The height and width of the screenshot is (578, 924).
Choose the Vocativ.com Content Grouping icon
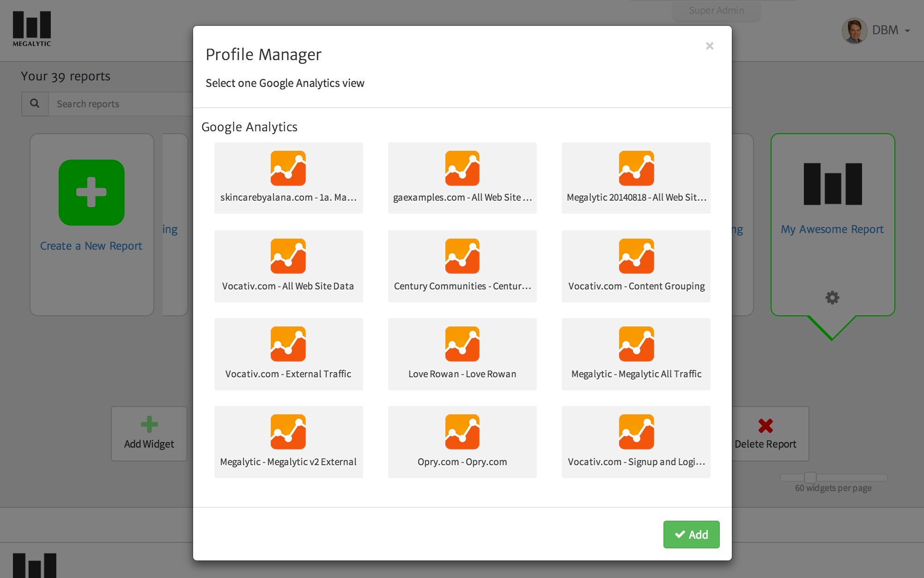[636, 256]
